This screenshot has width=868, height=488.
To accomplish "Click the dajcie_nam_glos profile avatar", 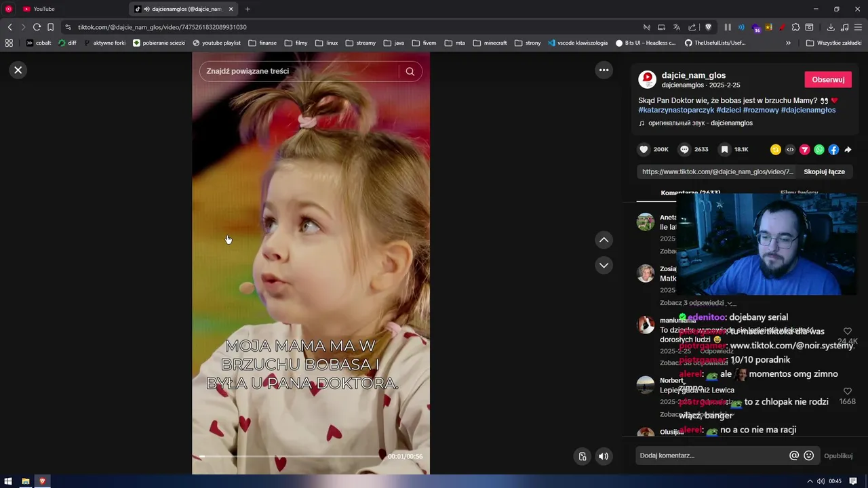I will click(x=647, y=79).
